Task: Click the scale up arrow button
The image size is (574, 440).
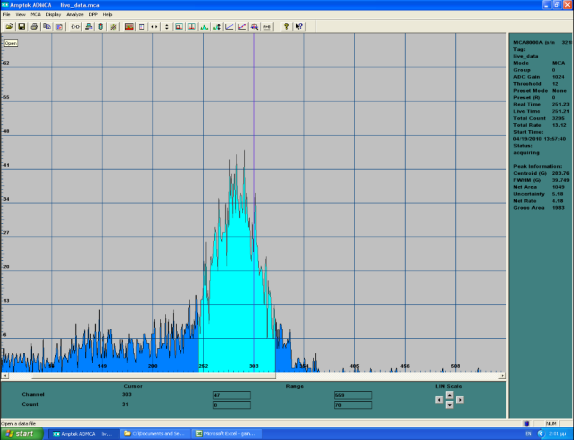Action: click(450, 395)
